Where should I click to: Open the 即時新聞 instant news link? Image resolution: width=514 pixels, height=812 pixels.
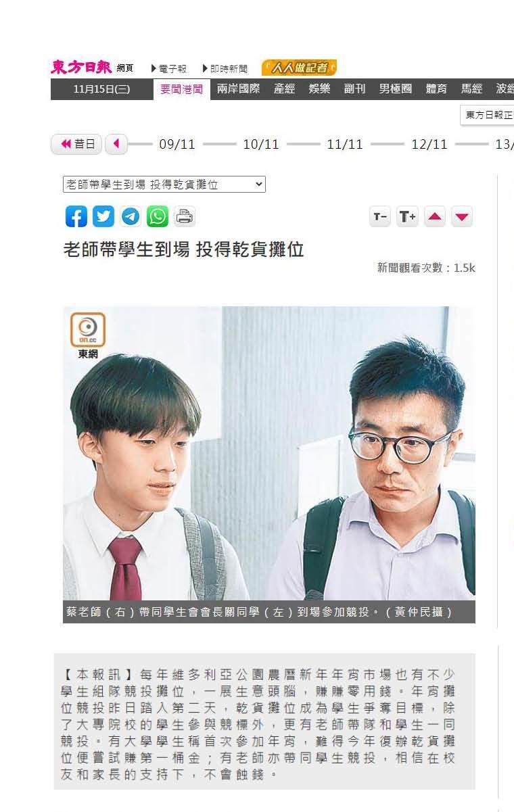(225, 69)
